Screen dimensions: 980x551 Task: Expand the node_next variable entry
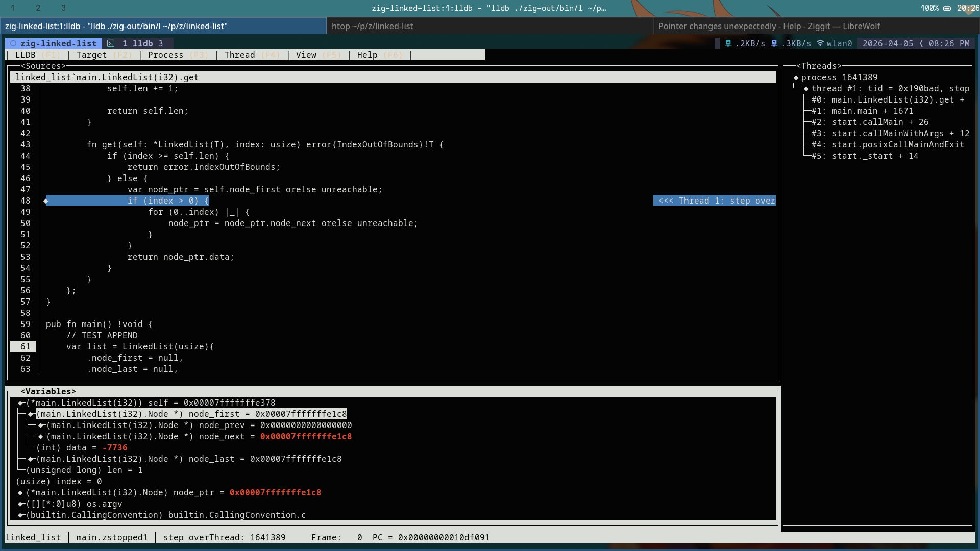pyautogui.click(x=41, y=437)
